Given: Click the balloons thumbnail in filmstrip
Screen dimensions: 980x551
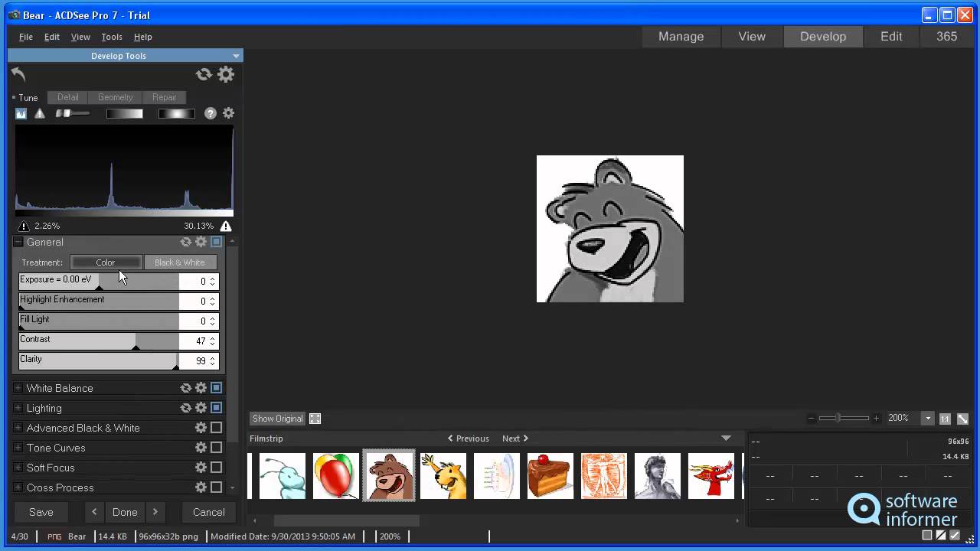Looking at the screenshot, I should [335, 475].
